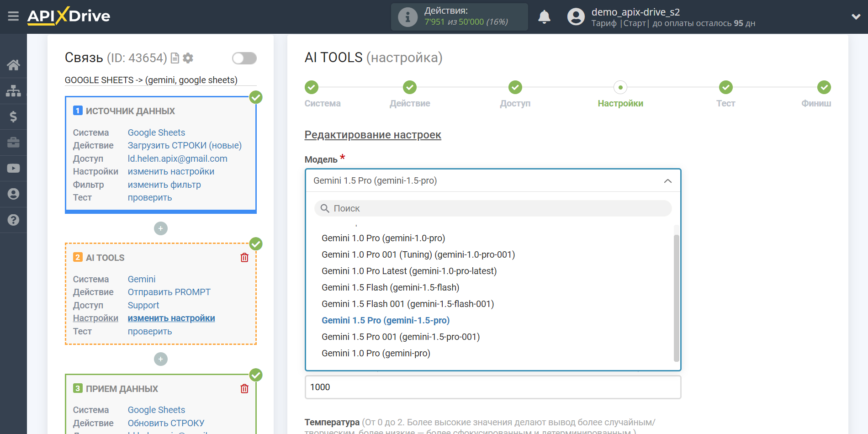Viewport: 868px width, 434px height.
Task: Select Gemini 1.0 Pro 001 (Tuning)
Action: (x=418, y=254)
